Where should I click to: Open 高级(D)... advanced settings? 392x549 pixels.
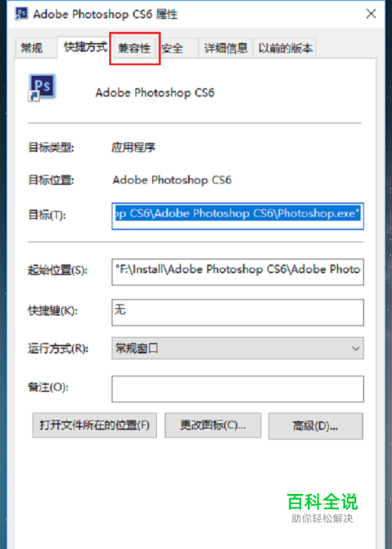pyautogui.click(x=315, y=426)
